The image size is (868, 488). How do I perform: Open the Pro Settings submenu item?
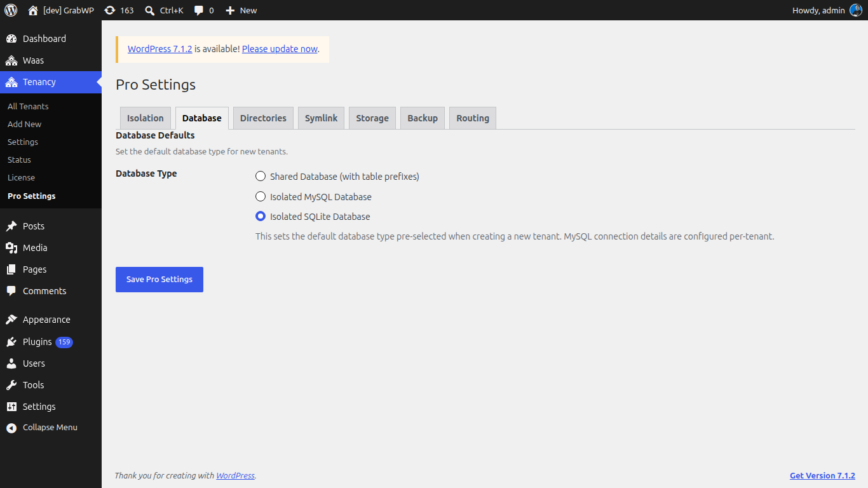[32, 196]
